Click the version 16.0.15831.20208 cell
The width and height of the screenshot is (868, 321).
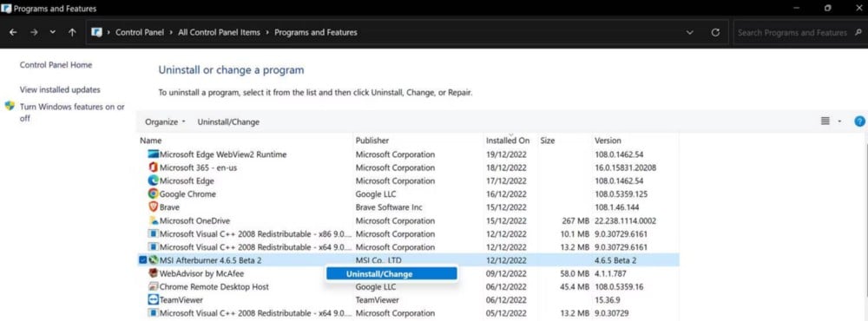[626, 167]
